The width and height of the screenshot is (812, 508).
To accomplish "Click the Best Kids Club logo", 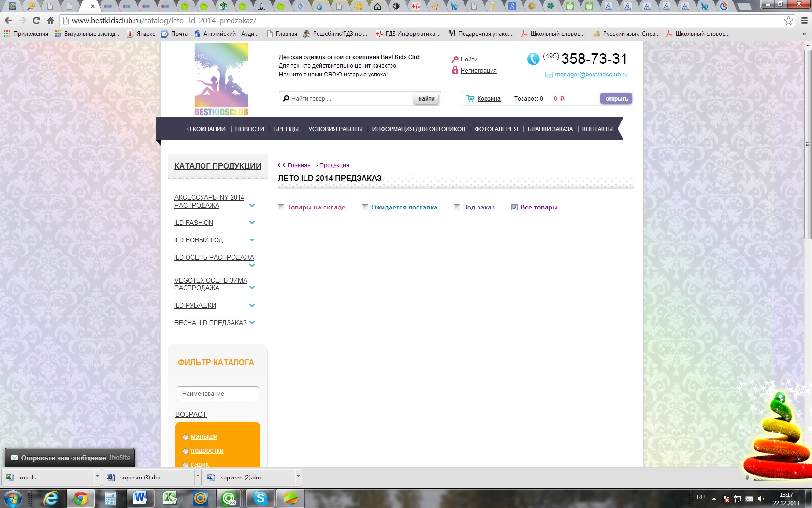I will pos(221,79).
